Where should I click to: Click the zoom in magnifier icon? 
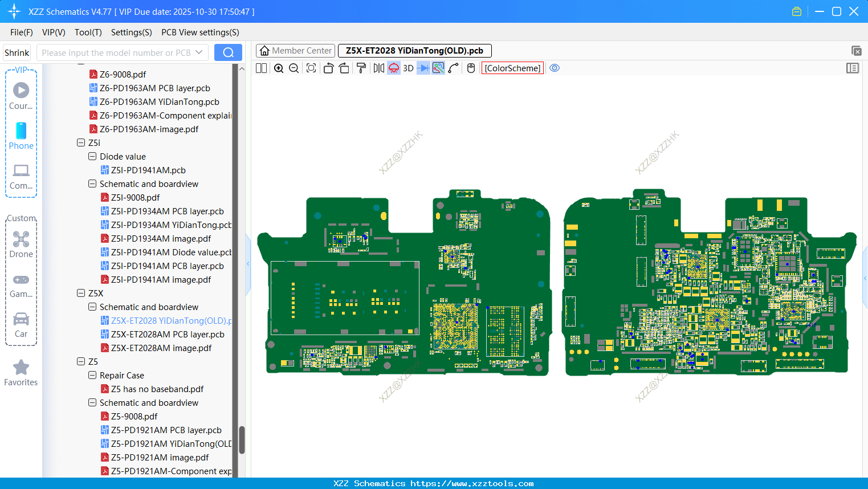(279, 68)
